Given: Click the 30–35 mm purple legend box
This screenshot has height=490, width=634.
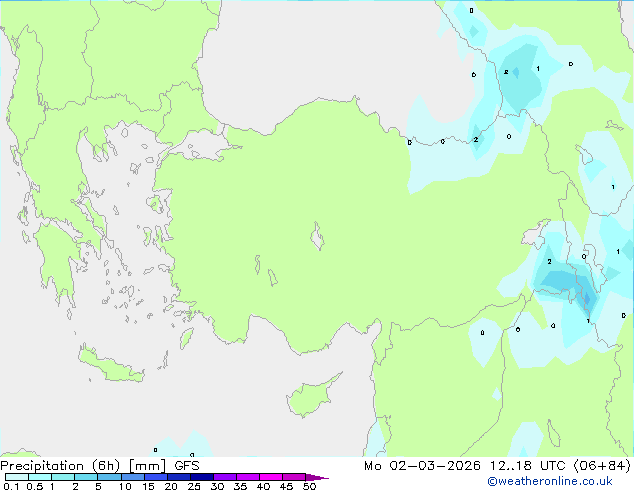Looking at the screenshot, I should 224,477.
